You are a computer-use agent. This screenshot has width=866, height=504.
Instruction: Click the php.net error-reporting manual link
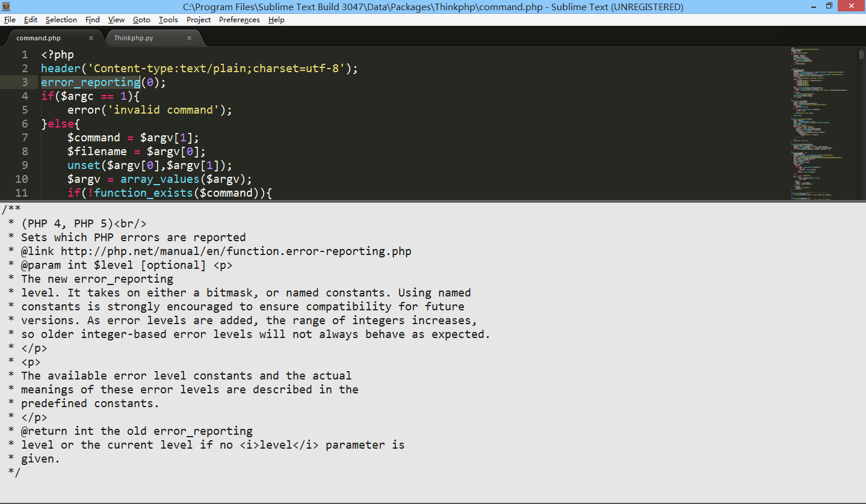pos(236,251)
